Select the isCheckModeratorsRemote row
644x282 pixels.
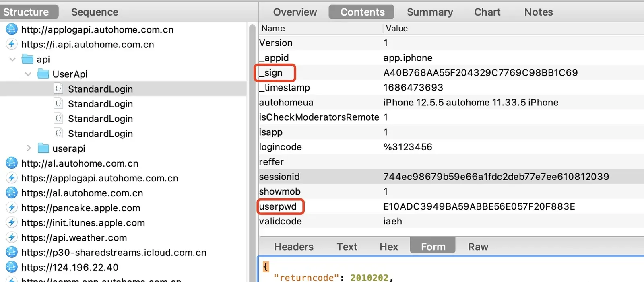[x=451, y=117]
